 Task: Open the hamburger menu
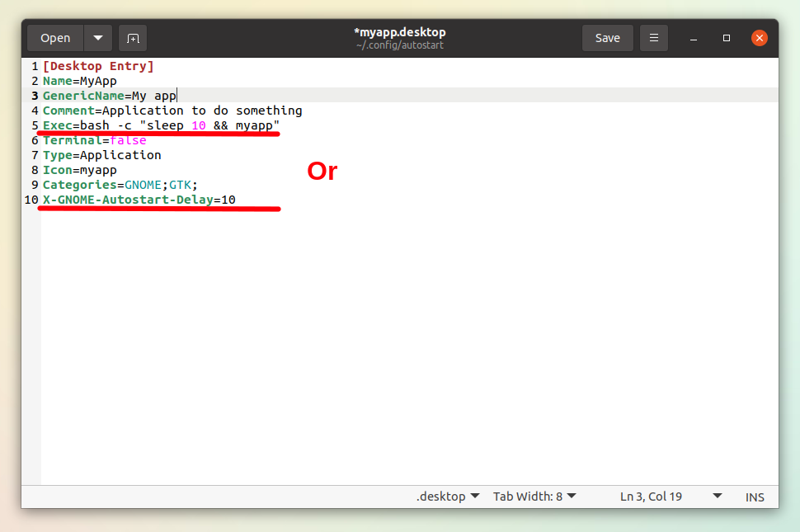point(653,37)
